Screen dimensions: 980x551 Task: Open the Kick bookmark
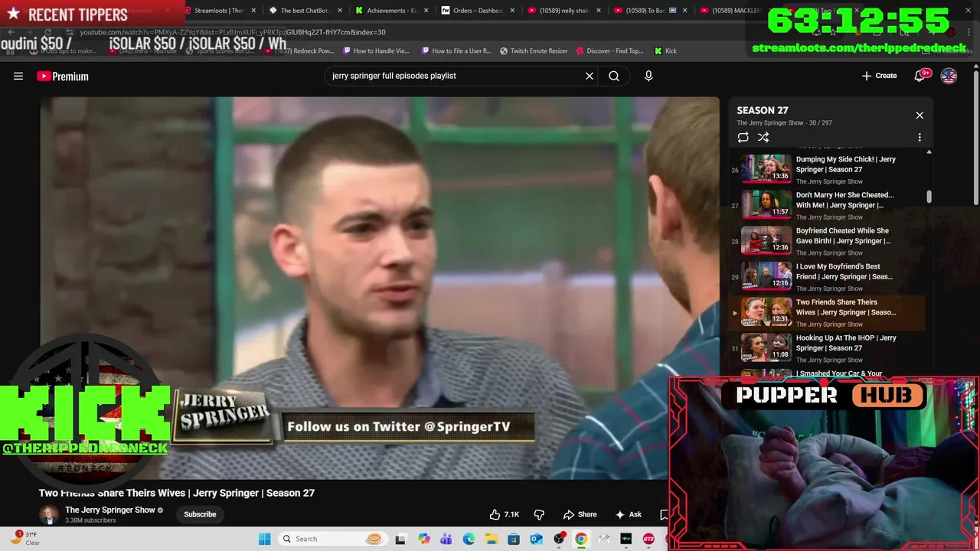[665, 51]
